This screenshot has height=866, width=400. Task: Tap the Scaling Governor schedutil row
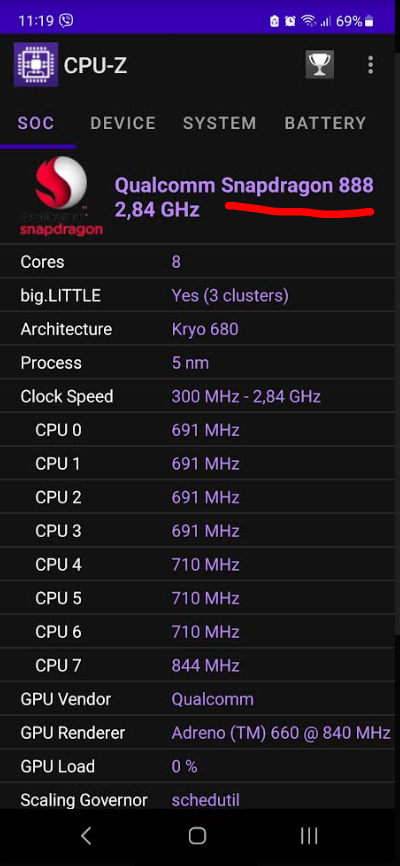(x=200, y=799)
